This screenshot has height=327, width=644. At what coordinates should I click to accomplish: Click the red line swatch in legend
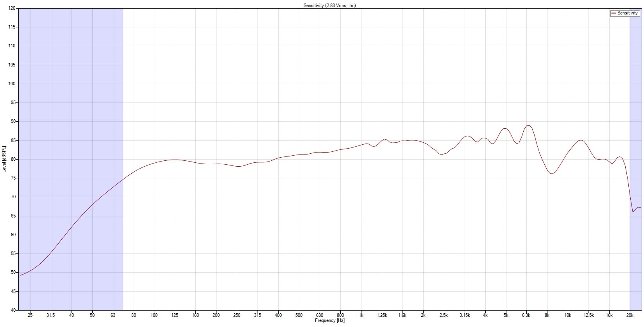[x=614, y=13]
